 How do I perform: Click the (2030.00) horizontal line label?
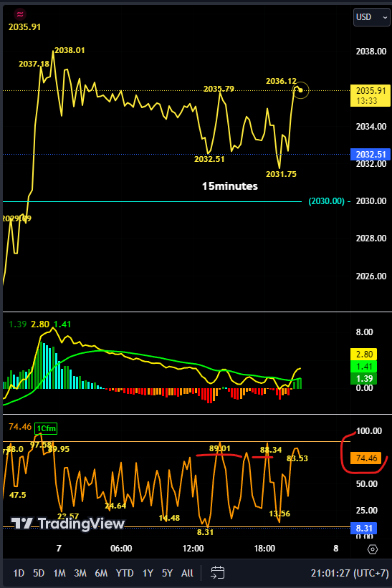326,201
